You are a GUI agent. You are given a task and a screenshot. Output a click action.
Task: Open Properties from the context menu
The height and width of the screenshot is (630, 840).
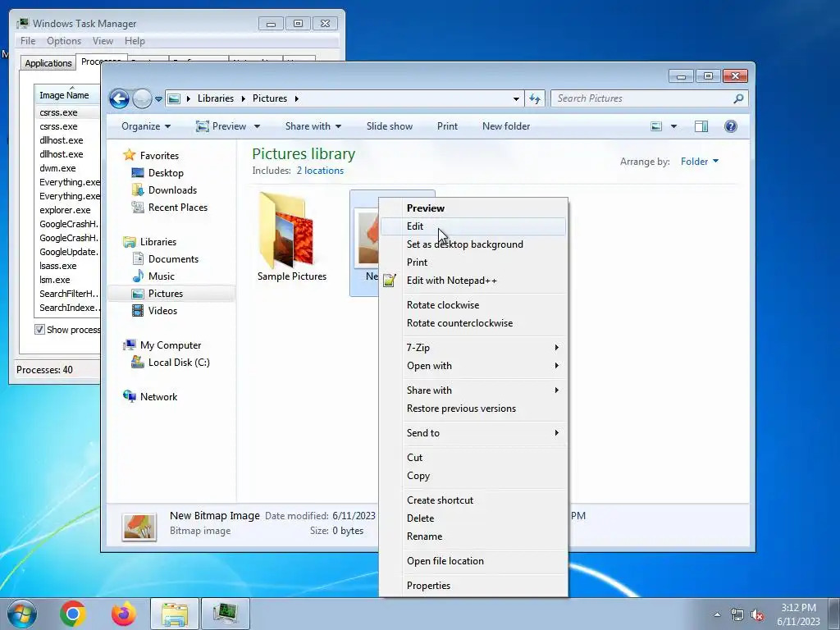point(473,586)
